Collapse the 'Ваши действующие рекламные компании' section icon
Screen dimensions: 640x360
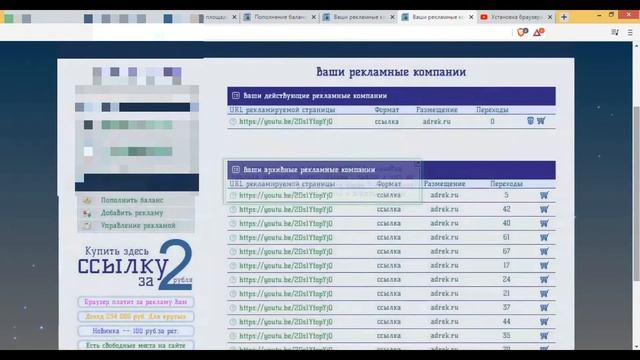(236, 96)
